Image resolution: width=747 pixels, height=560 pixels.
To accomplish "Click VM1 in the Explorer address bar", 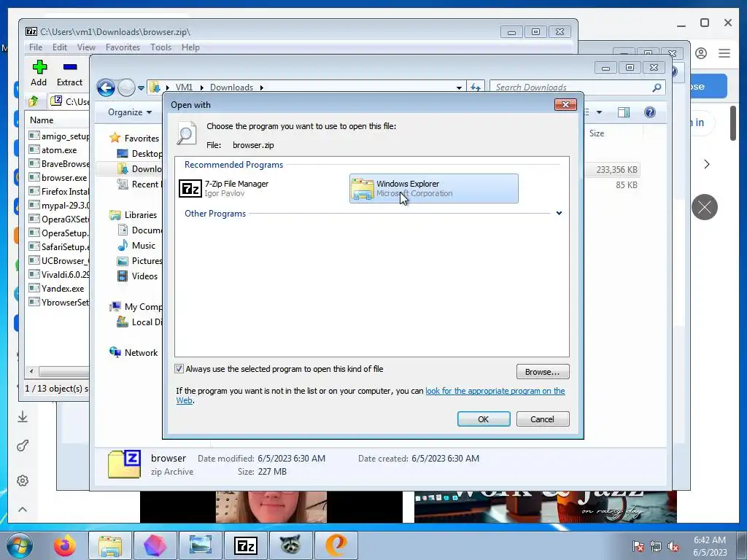I will pyautogui.click(x=184, y=87).
